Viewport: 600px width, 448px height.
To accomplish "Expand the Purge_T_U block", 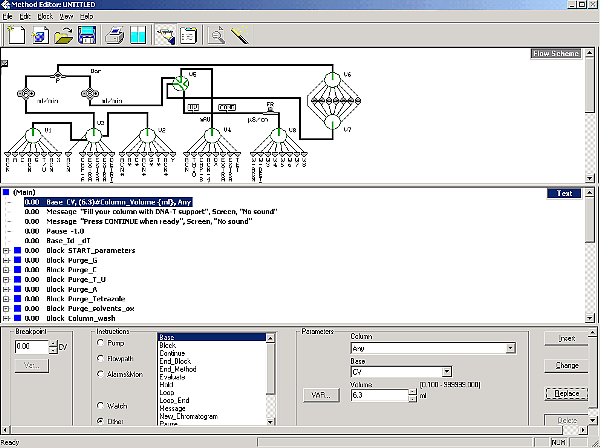I will coord(6,280).
